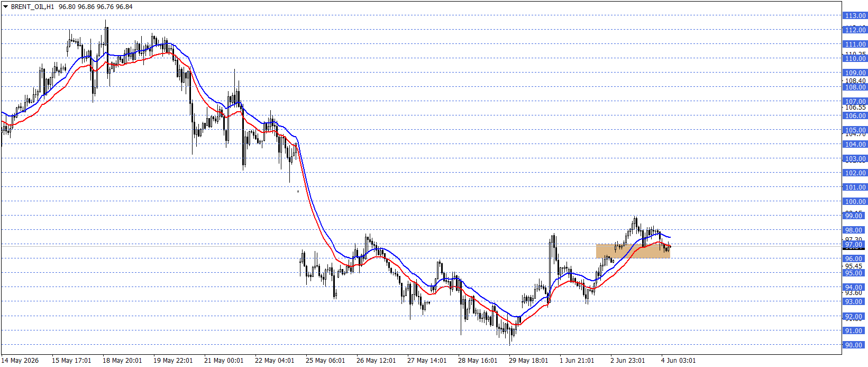Click the 105.00 price level label
Viewport: 868px width, 367px height.
[855, 130]
